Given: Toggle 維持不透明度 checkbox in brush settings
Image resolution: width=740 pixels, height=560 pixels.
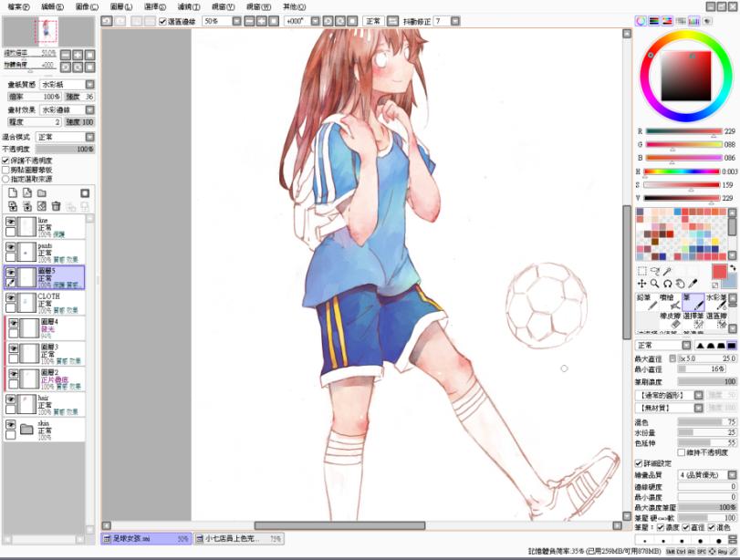Looking at the screenshot, I should (682, 452).
